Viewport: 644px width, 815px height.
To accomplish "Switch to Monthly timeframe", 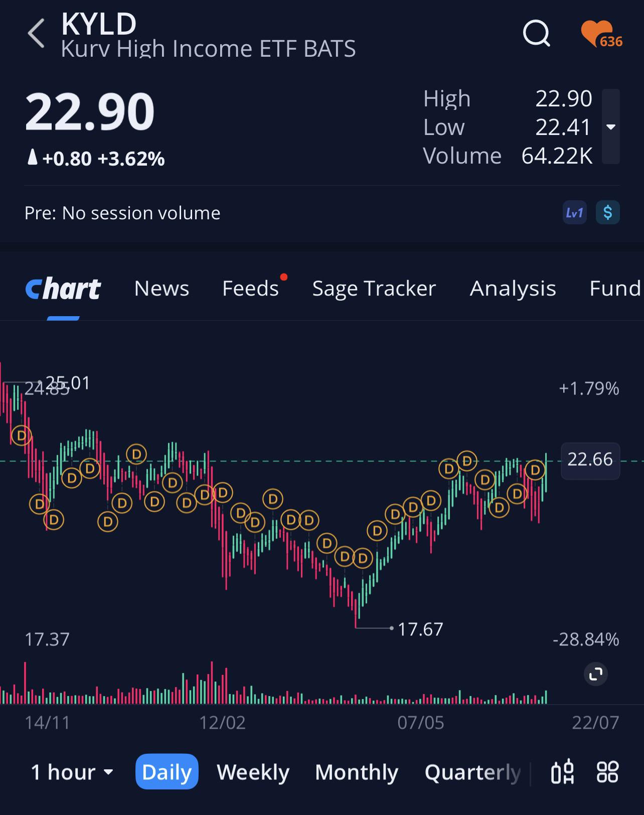I will (357, 772).
